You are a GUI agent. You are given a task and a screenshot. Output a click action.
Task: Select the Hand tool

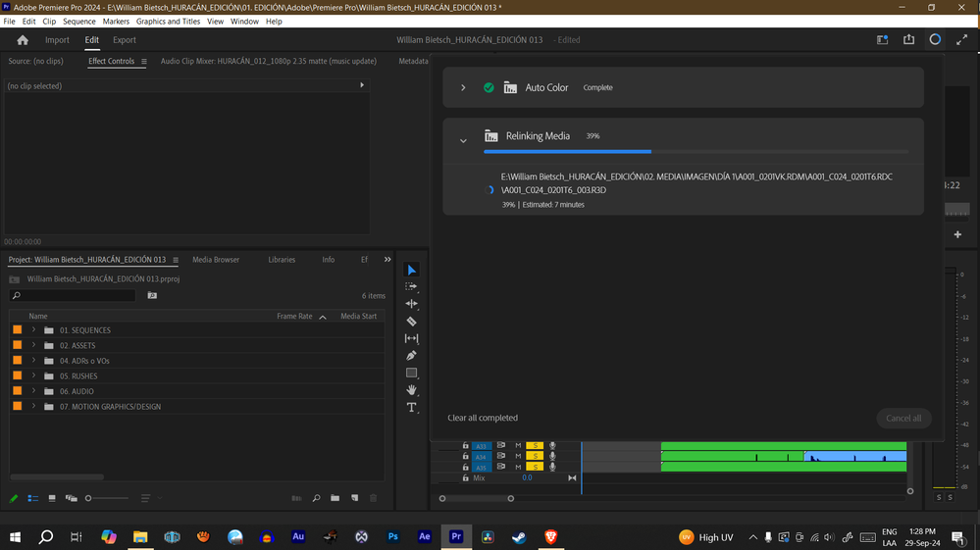click(x=411, y=390)
